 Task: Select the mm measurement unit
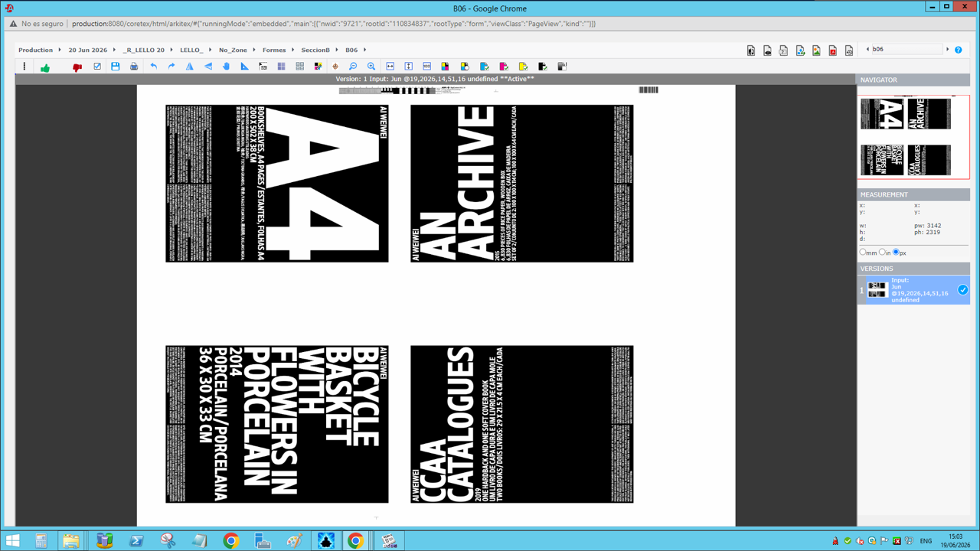click(x=863, y=252)
